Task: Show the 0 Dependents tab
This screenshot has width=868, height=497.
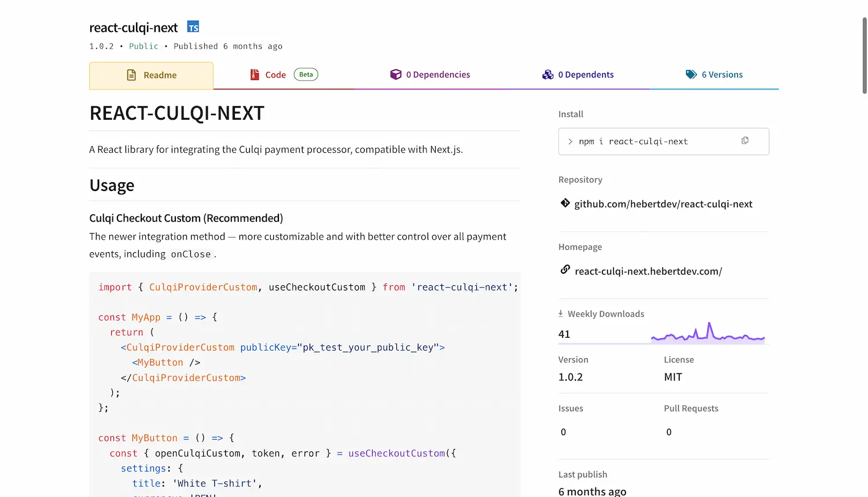Action: [x=578, y=75]
